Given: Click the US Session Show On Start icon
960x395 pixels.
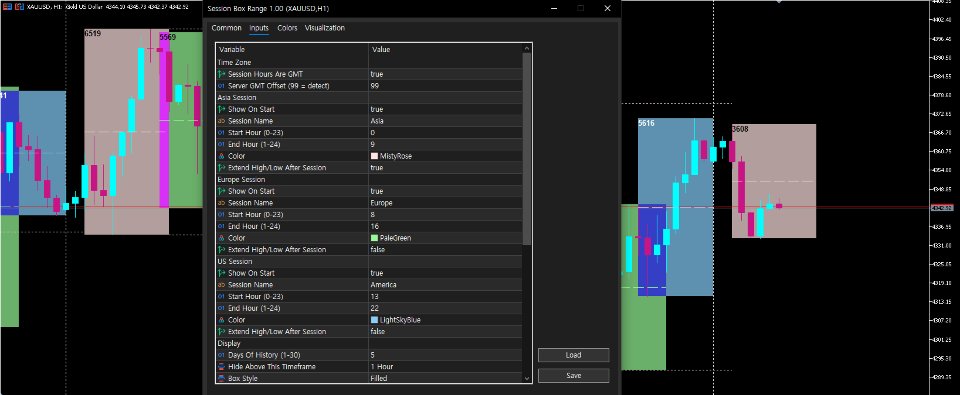Looking at the screenshot, I should pyautogui.click(x=222, y=273).
